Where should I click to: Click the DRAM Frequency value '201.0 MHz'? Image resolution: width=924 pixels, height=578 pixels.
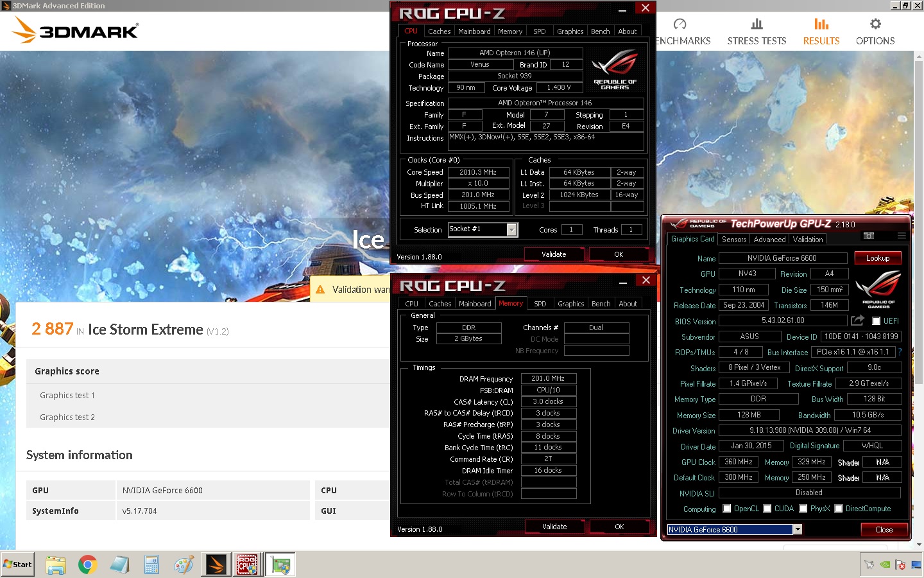[x=548, y=378]
